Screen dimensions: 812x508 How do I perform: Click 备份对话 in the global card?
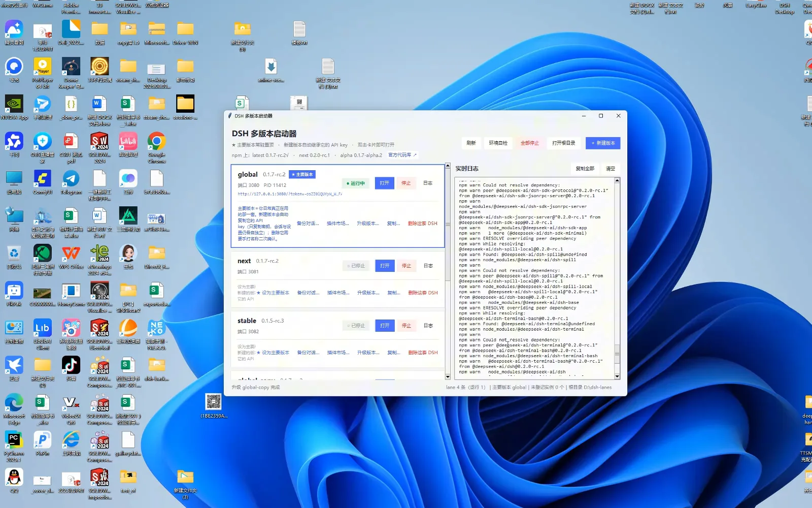pos(308,224)
